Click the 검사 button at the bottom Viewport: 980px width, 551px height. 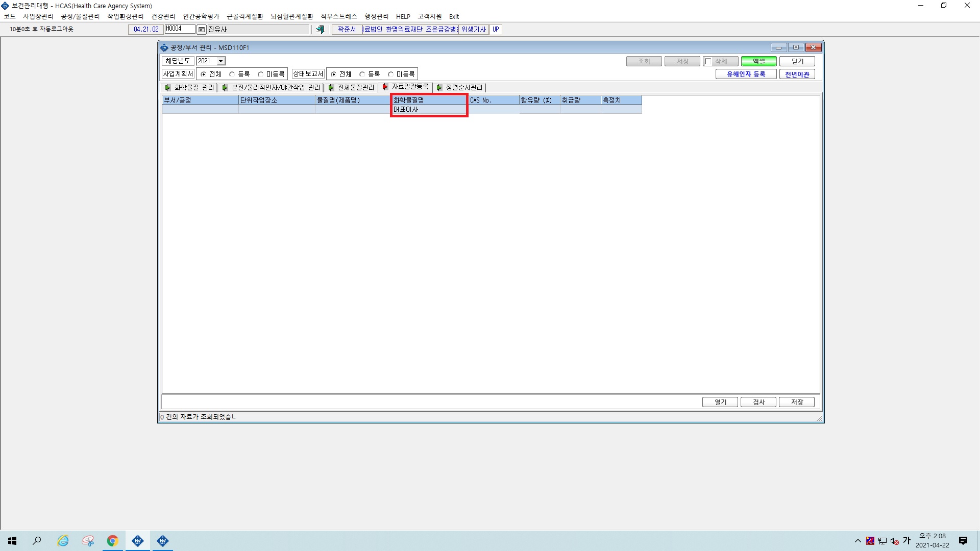click(759, 402)
